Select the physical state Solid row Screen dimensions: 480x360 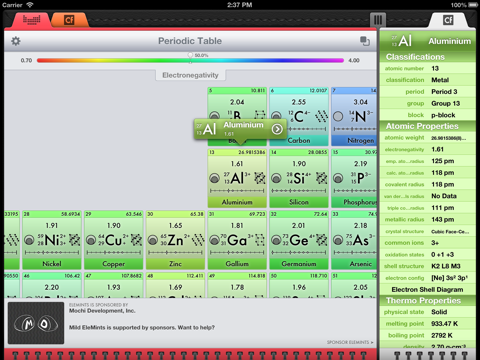coord(427,312)
